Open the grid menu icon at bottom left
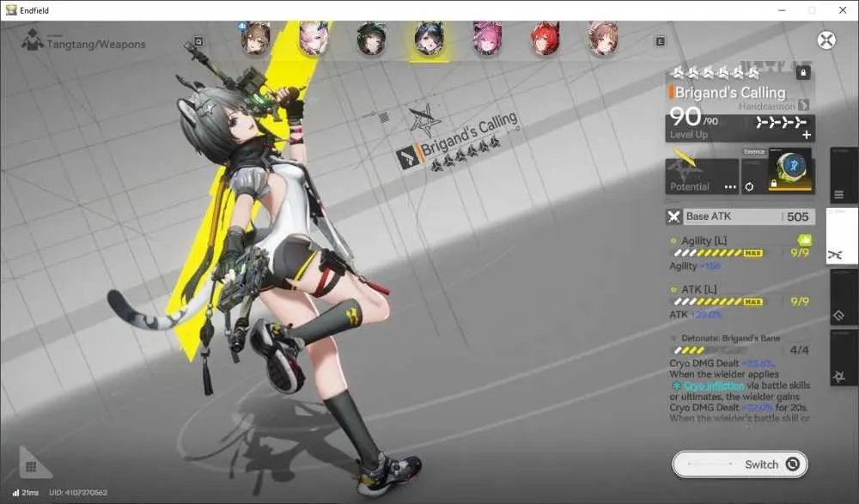The height and width of the screenshot is (504, 859). point(31,466)
